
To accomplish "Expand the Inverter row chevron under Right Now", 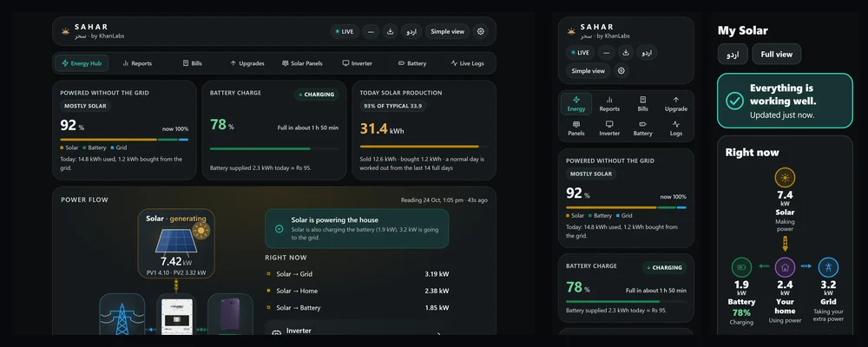I will point(439,333).
